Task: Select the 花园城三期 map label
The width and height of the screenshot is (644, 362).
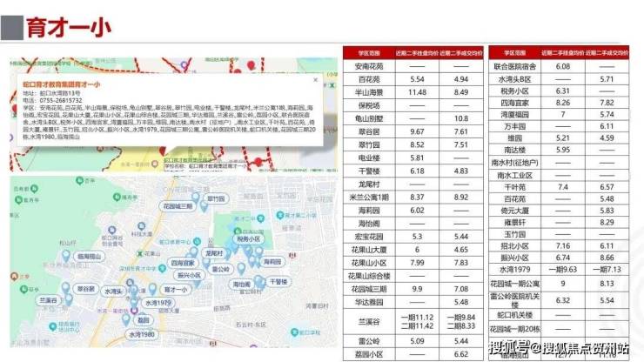Action: (178, 206)
